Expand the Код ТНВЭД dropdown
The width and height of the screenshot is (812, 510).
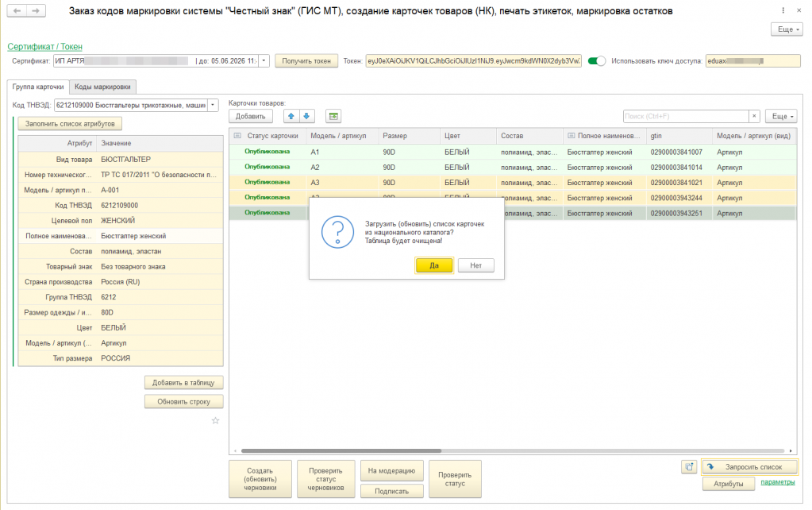[212, 105]
